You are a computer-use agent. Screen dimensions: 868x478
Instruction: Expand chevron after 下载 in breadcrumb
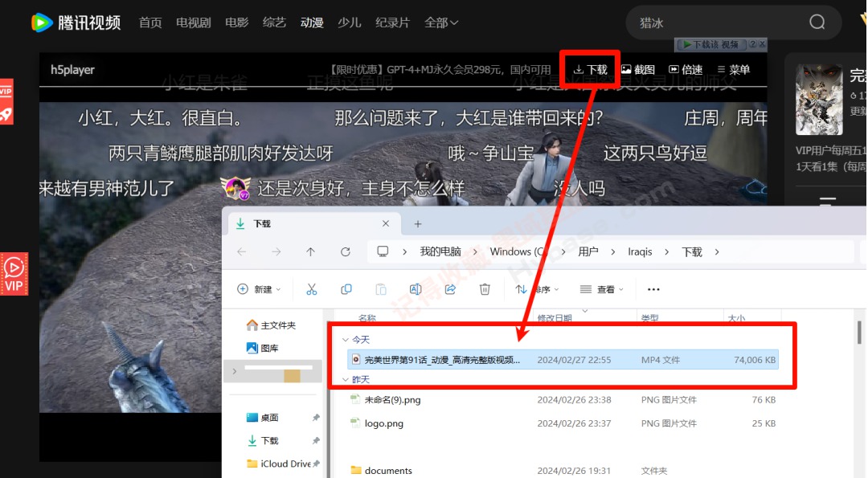[x=717, y=251]
